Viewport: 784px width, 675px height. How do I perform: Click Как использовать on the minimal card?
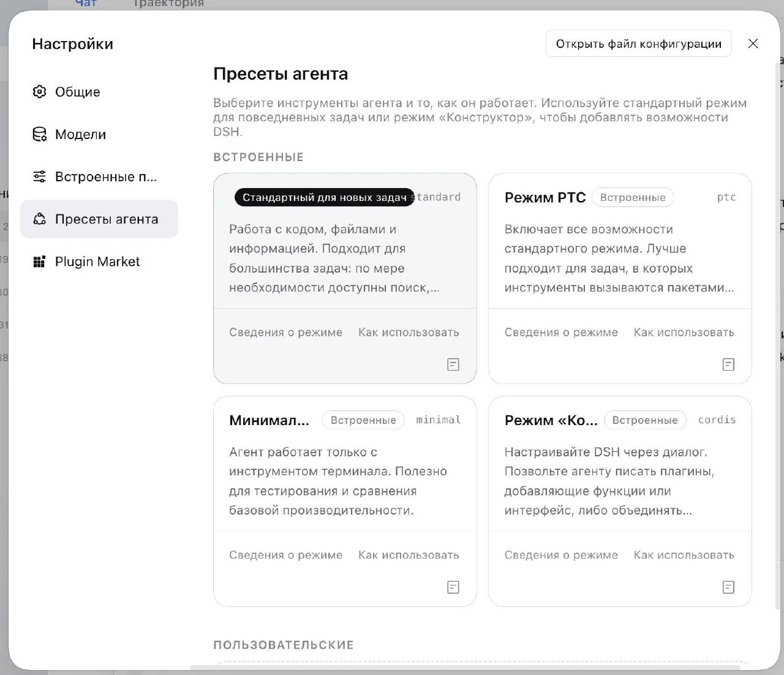coord(409,555)
